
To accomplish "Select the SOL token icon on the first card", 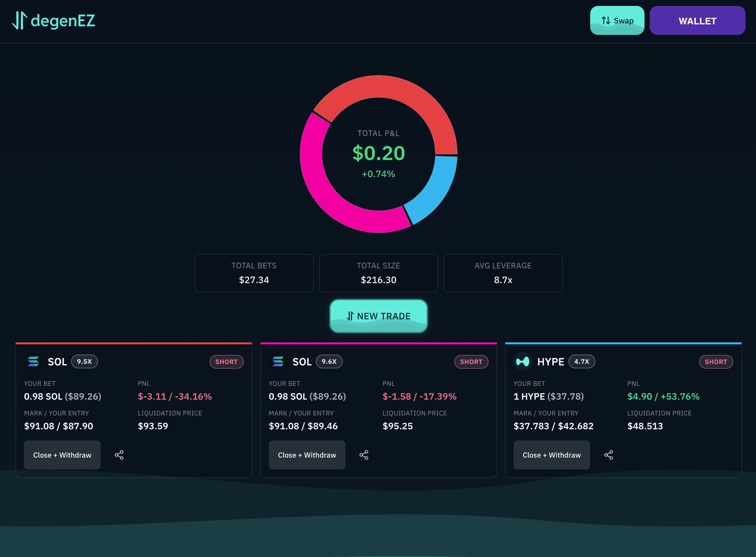I will (x=33, y=361).
